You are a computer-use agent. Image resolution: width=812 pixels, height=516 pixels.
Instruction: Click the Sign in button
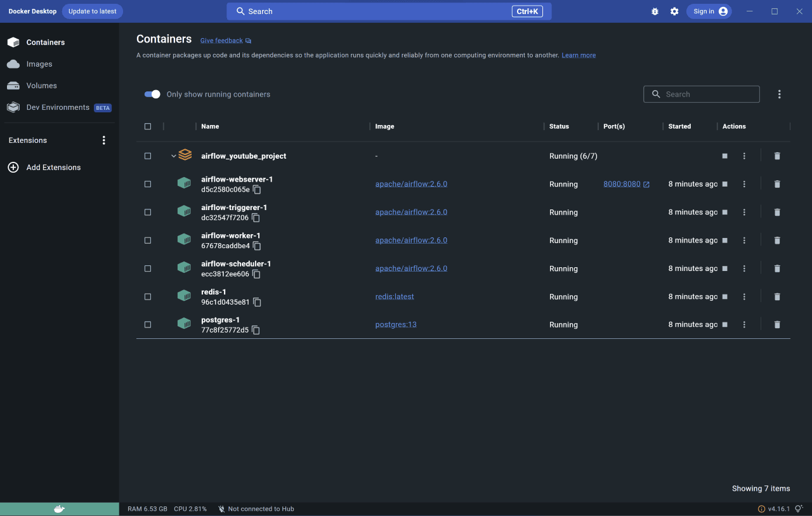709,11
